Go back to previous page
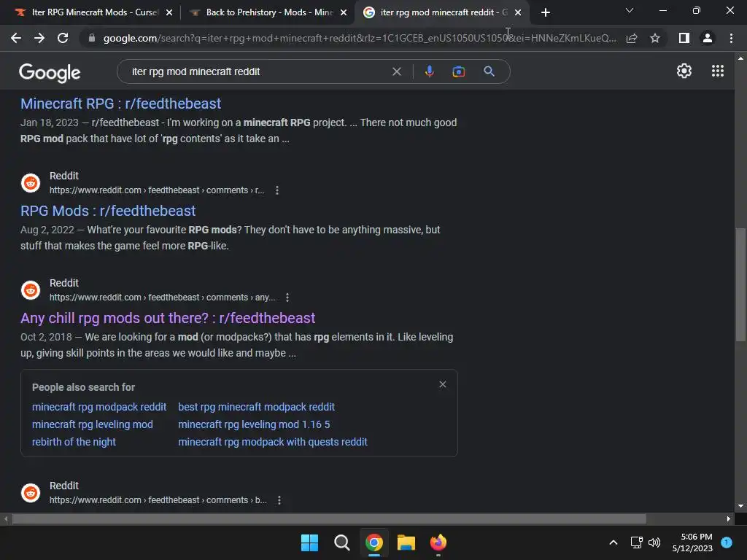This screenshot has height=560, width=747. [x=16, y=38]
